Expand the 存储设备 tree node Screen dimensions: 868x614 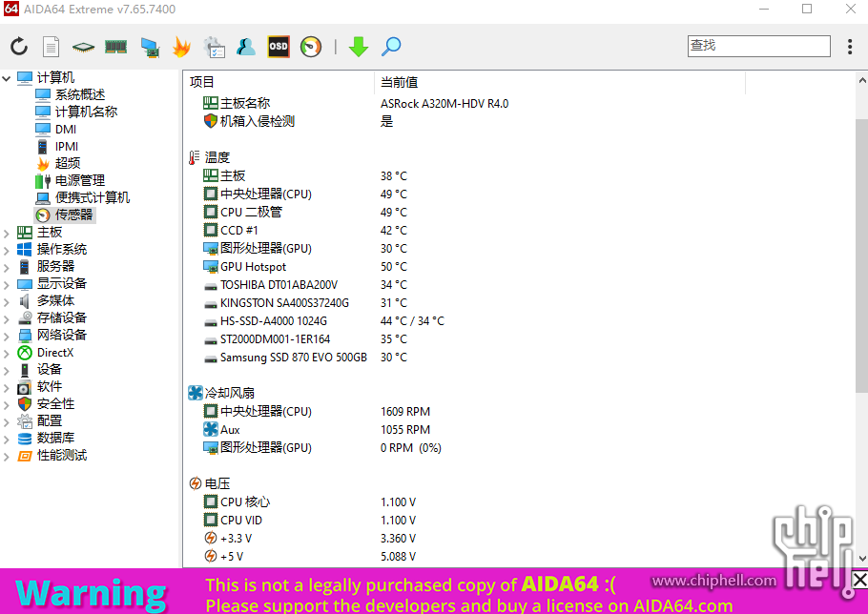[x=7, y=318]
